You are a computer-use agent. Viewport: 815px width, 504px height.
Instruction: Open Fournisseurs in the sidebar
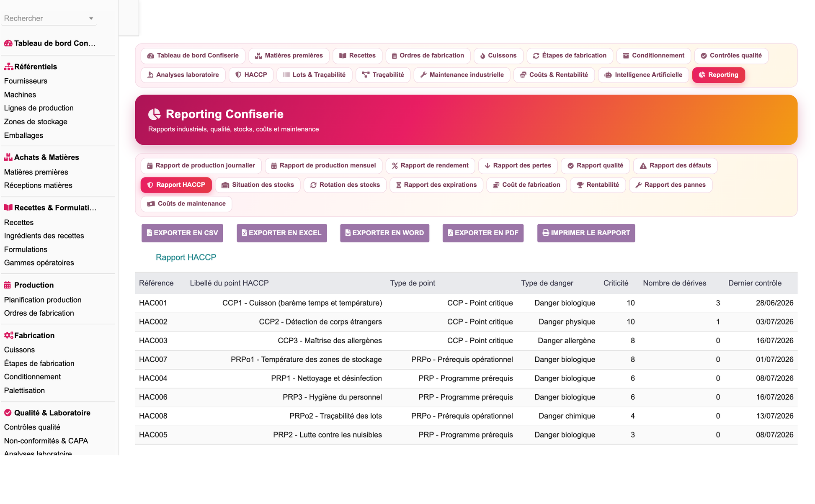coord(26,81)
